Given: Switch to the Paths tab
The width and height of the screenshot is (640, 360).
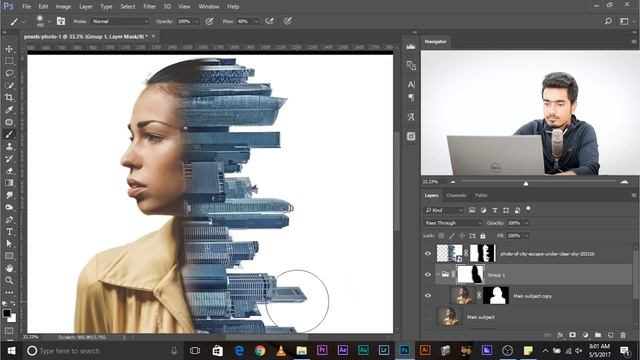Looking at the screenshot, I should click(x=481, y=195).
